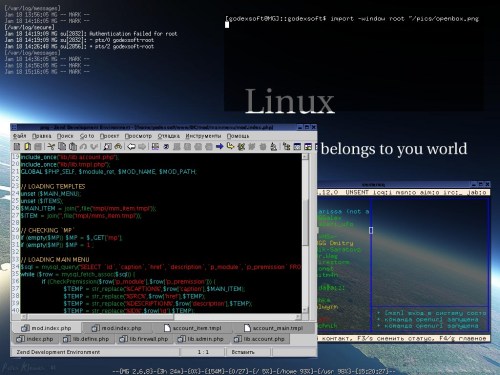Image resolution: width=500 pixels, height=375 pixels.
Task: Switch to the lib.firewall.php tab
Action: [x=144, y=339]
